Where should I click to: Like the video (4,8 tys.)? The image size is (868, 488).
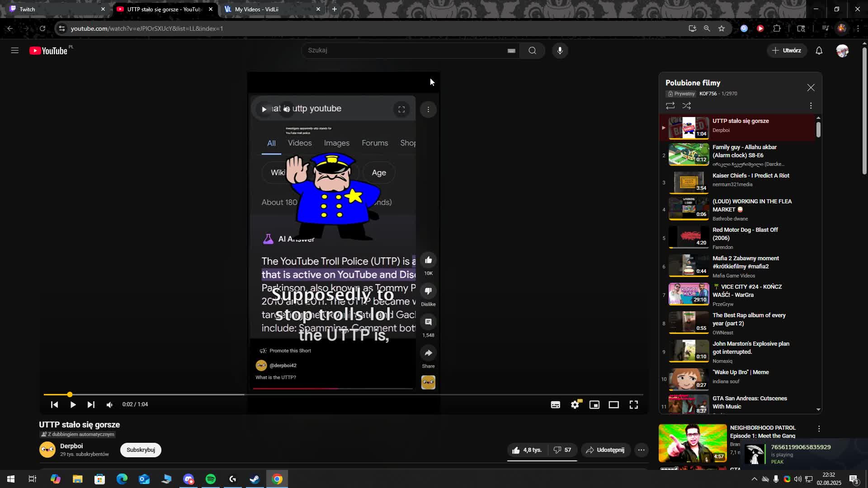pos(527,450)
